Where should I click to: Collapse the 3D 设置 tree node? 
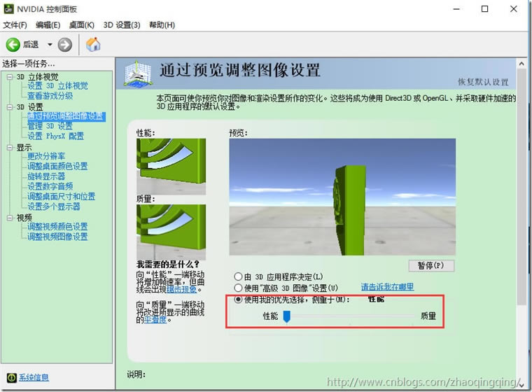click(10, 107)
